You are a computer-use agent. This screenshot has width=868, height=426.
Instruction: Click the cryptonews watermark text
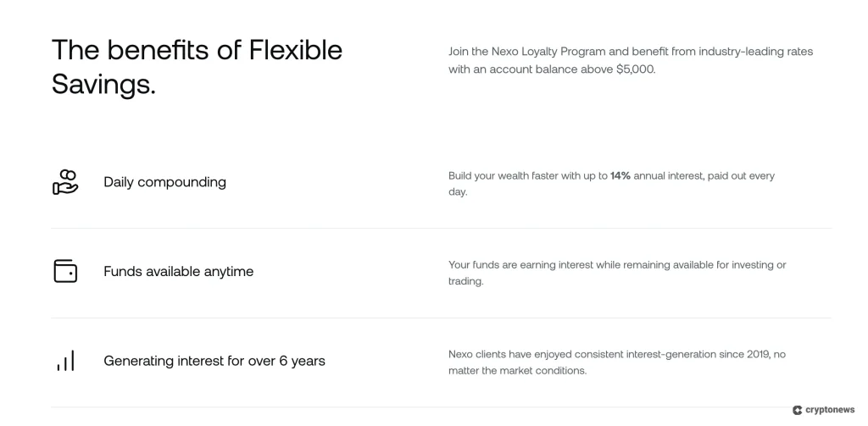[x=830, y=410]
